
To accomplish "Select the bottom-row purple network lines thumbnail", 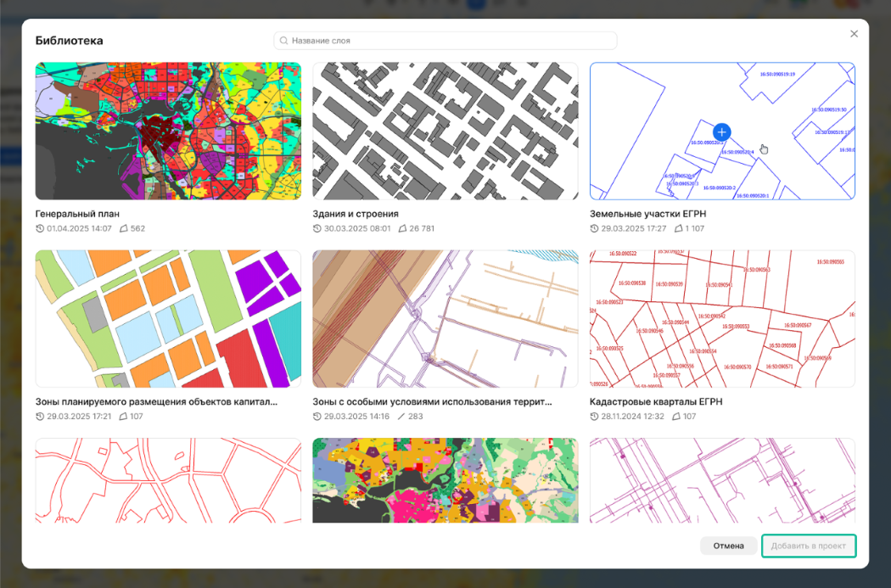I will click(722, 480).
